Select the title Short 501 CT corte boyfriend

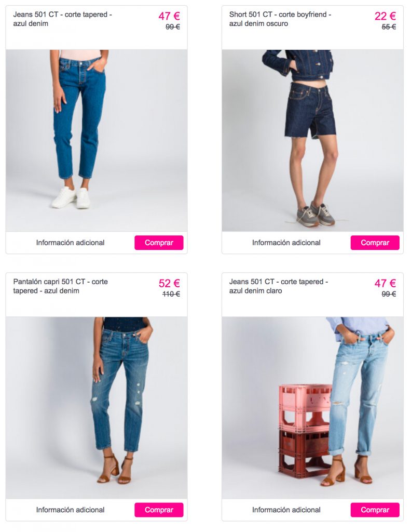point(280,19)
